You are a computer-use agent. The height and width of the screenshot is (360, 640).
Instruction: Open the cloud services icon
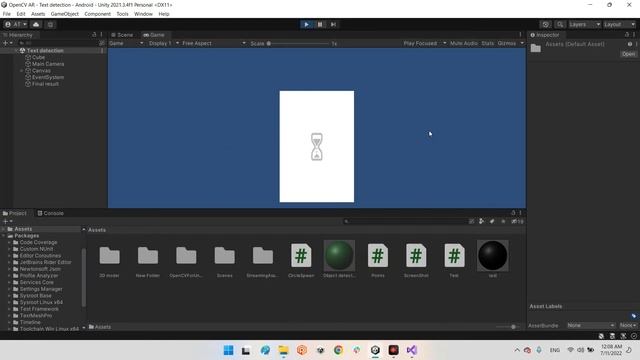(x=36, y=24)
